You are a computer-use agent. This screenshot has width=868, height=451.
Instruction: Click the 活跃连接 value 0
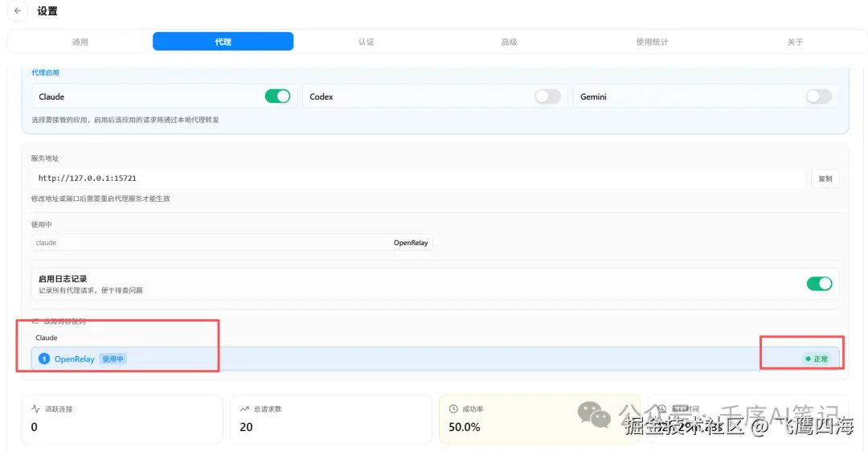35,427
